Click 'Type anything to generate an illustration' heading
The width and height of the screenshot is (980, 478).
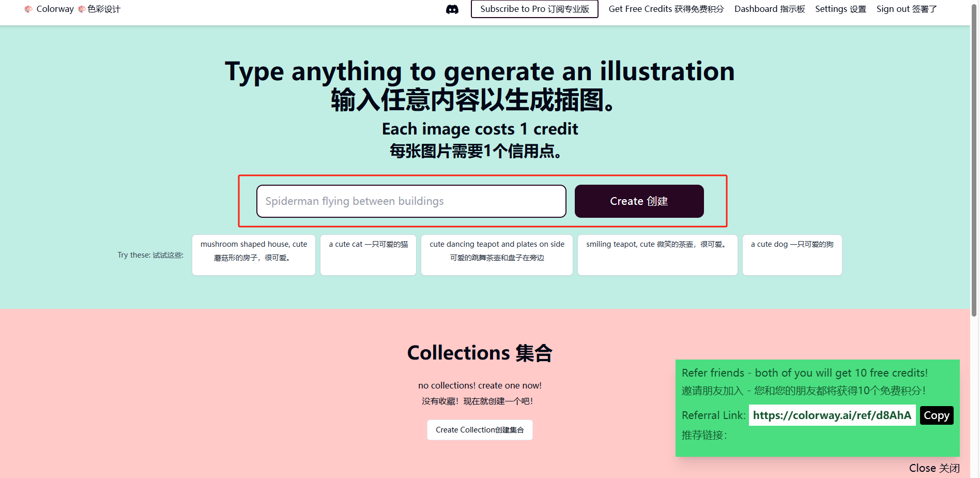click(x=480, y=71)
